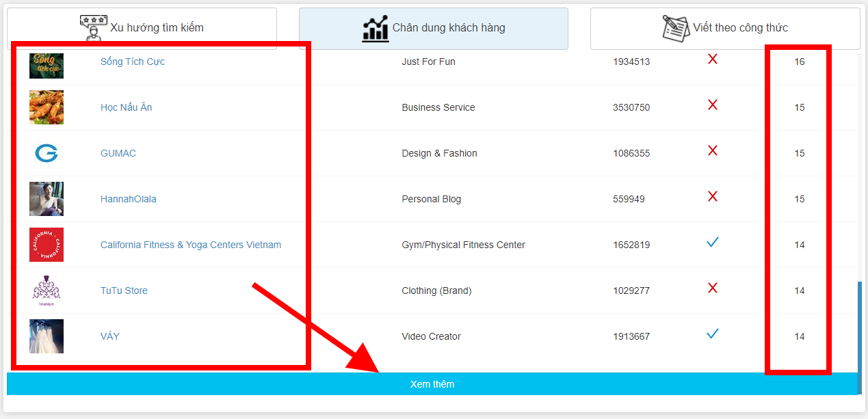
Task: Select the Just For Fun category text
Action: (x=428, y=62)
